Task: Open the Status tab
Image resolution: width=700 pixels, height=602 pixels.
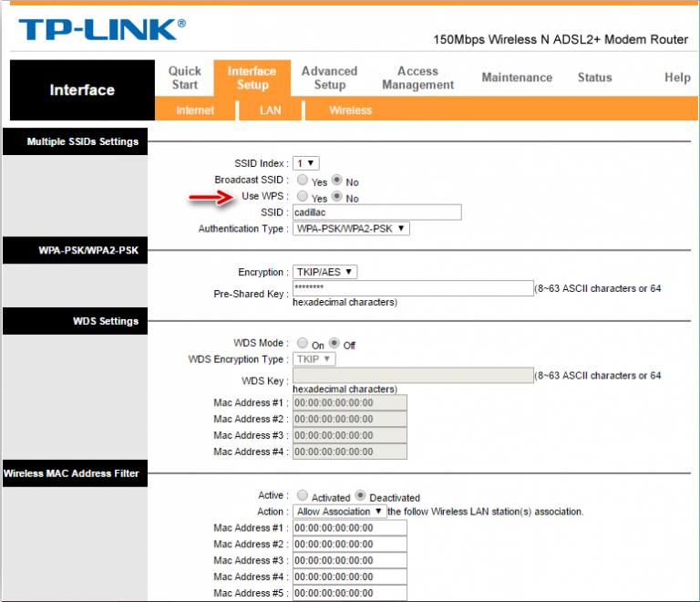Action: click(x=594, y=78)
